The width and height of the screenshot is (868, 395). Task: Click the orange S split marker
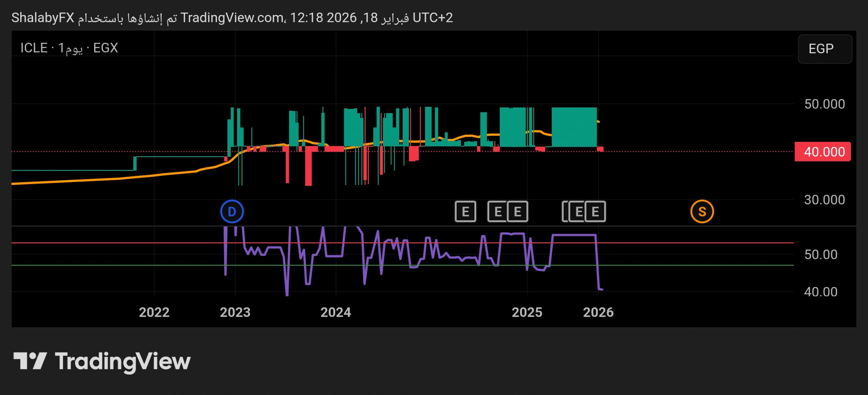coord(702,211)
